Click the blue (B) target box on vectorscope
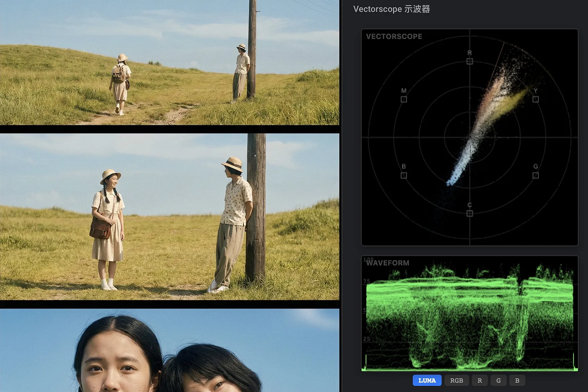This screenshot has width=588, height=392. pos(404,175)
